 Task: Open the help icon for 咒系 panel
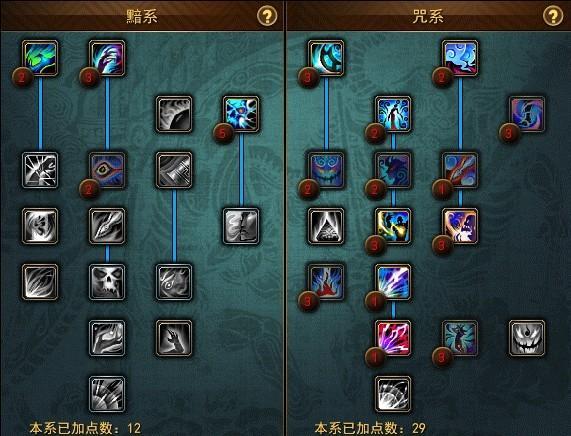(x=553, y=16)
